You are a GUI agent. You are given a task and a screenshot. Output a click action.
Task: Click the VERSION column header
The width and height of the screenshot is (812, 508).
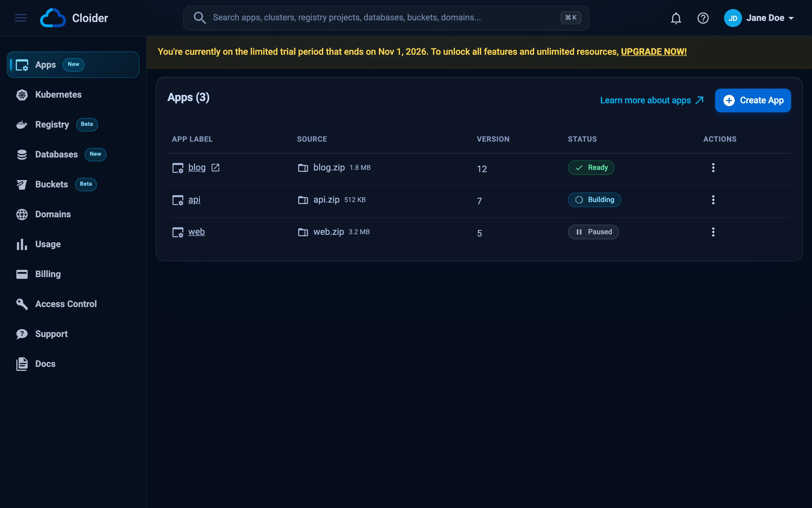(493, 139)
